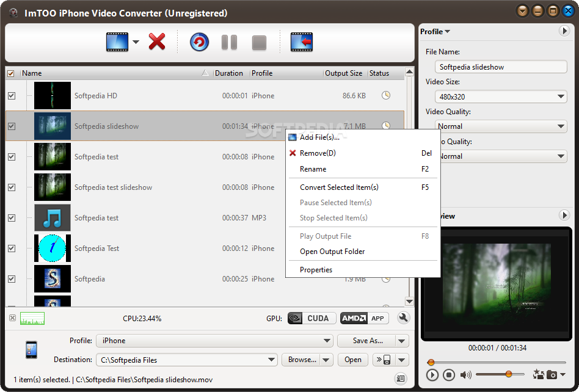Toggle checkbox for Softpedia test iPhone row

point(12,157)
